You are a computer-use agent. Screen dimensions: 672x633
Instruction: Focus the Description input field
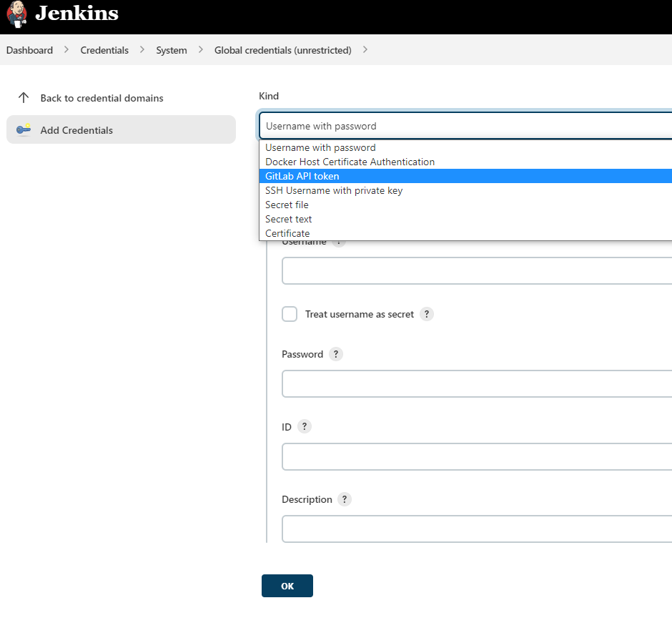[x=477, y=529]
